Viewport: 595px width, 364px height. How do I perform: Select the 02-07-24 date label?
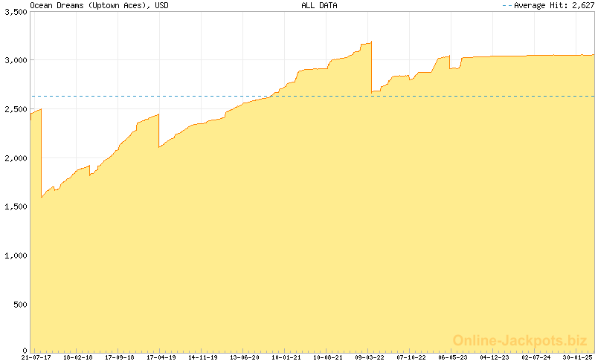pyautogui.click(x=536, y=357)
